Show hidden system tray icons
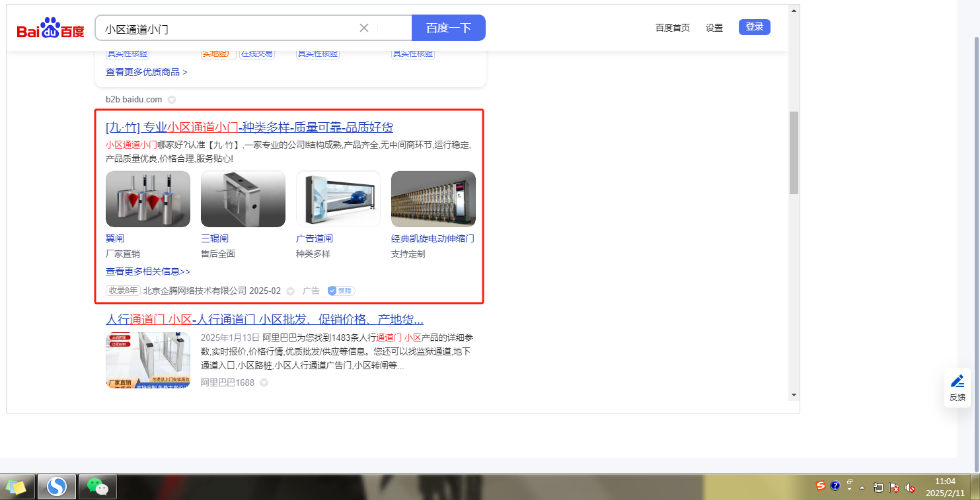The width and height of the screenshot is (980, 500). (x=862, y=487)
